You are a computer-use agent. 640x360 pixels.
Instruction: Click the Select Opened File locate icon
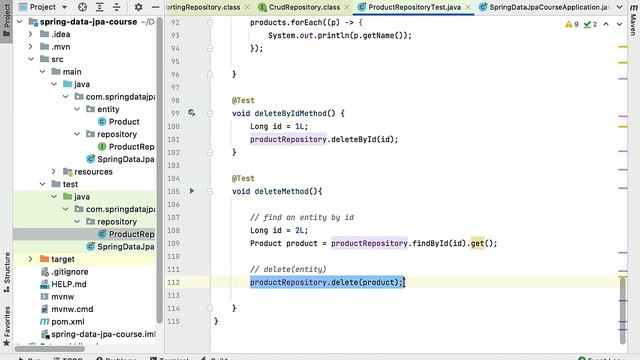pyautogui.click(x=82, y=7)
